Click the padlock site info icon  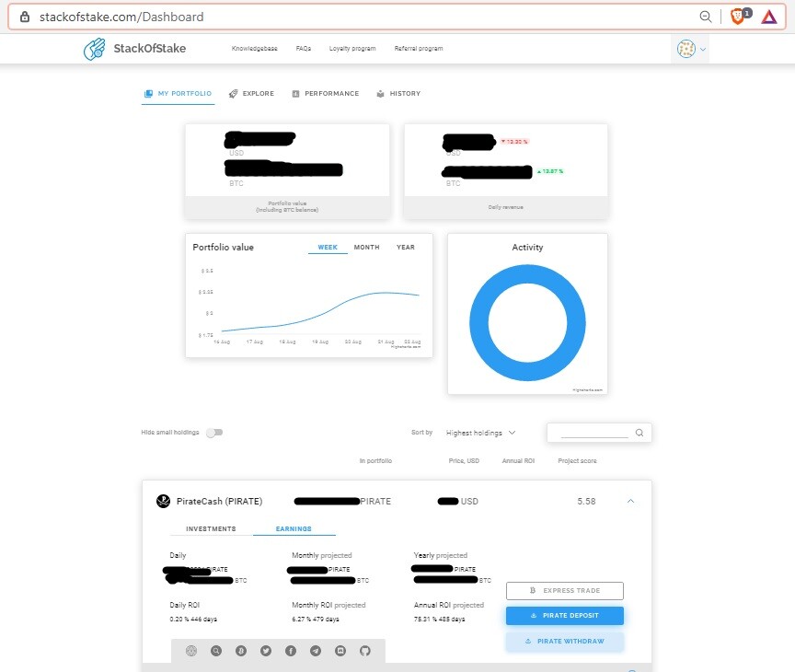(24, 17)
